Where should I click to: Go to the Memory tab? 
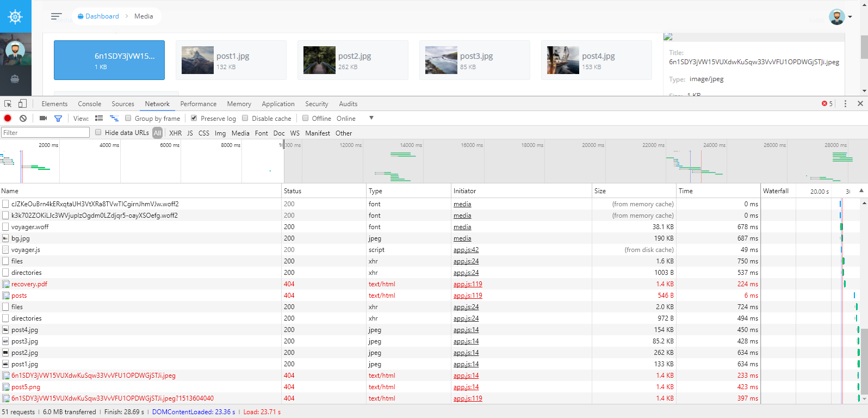click(239, 104)
